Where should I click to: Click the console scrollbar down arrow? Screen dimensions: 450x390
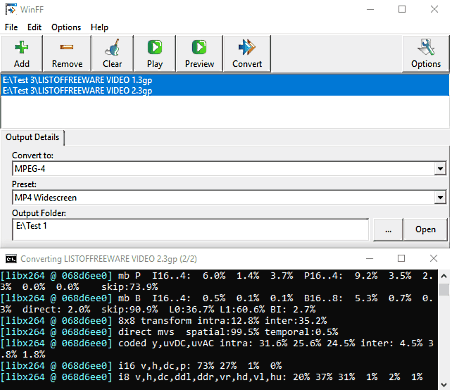pos(444,384)
